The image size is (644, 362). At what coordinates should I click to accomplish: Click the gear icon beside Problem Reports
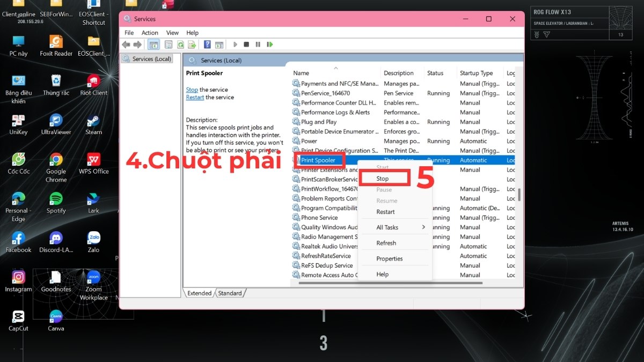[x=296, y=198]
